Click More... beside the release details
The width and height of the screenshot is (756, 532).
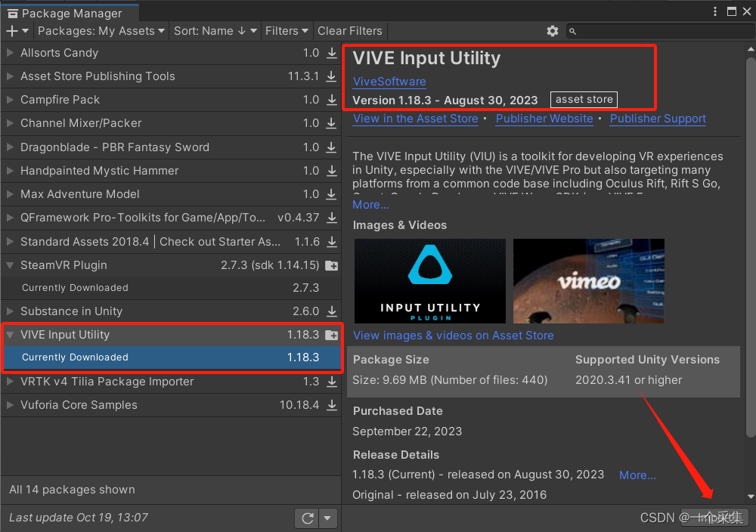pos(637,475)
